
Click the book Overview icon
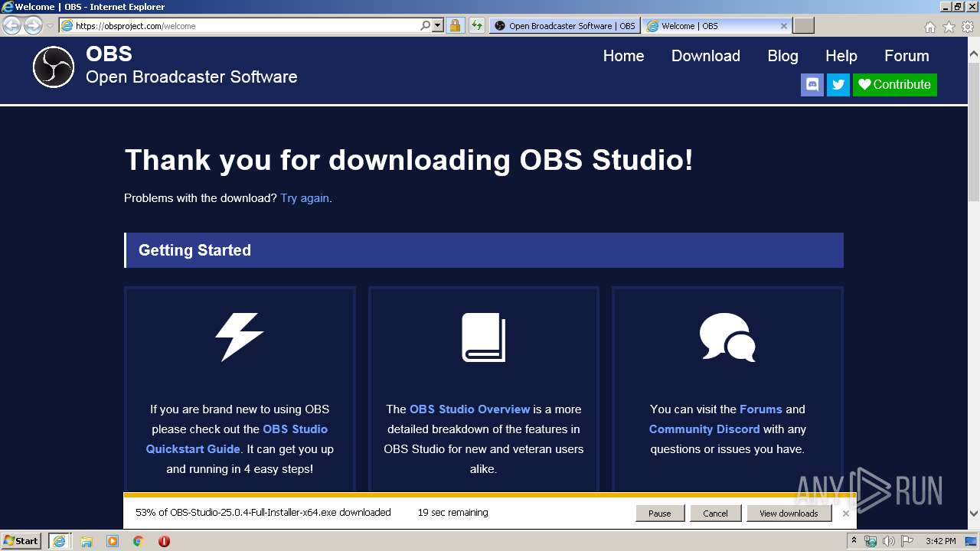click(484, 337)
